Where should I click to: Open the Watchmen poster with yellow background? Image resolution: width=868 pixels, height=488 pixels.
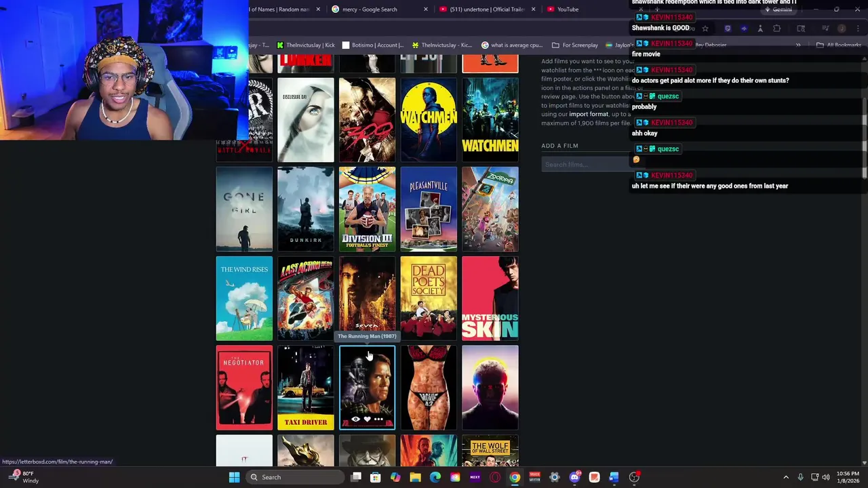click(x=429, y=120)
